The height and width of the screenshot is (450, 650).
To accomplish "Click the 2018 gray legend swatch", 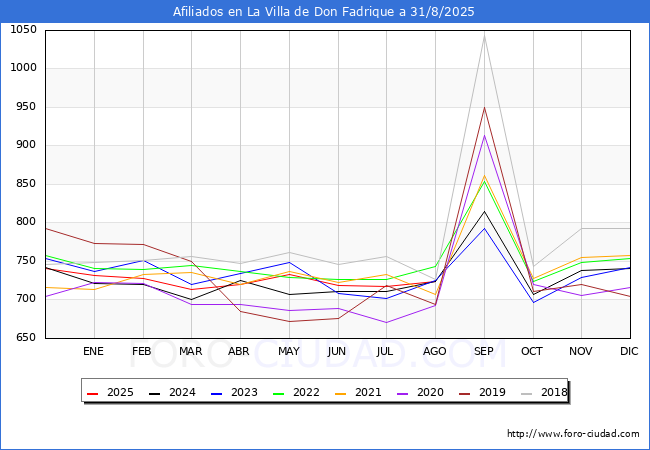I will coord(526,393).
